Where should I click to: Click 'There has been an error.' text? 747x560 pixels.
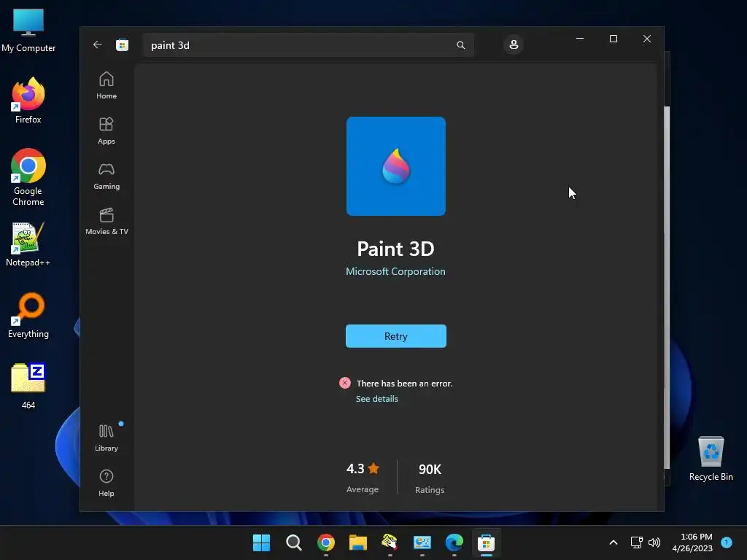click(404, 384)
